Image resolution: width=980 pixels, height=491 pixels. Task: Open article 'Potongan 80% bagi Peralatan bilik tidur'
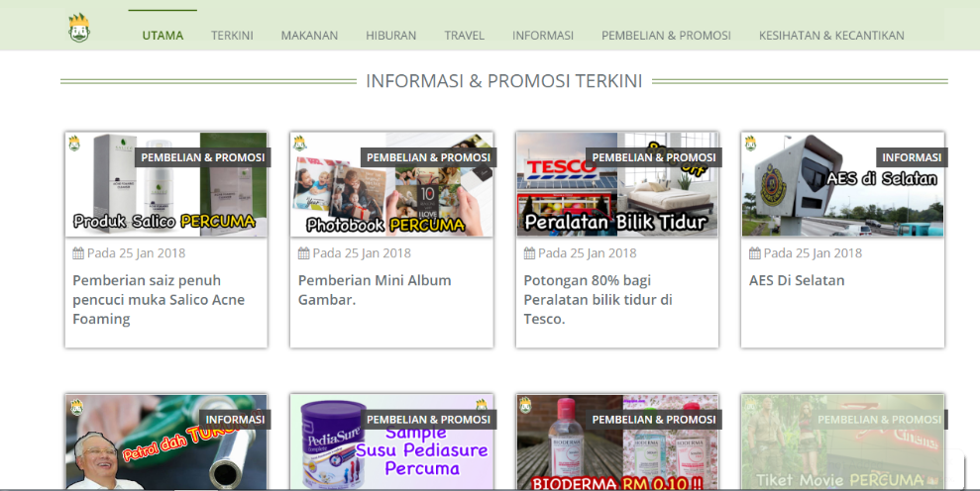(x=599, y=300)
